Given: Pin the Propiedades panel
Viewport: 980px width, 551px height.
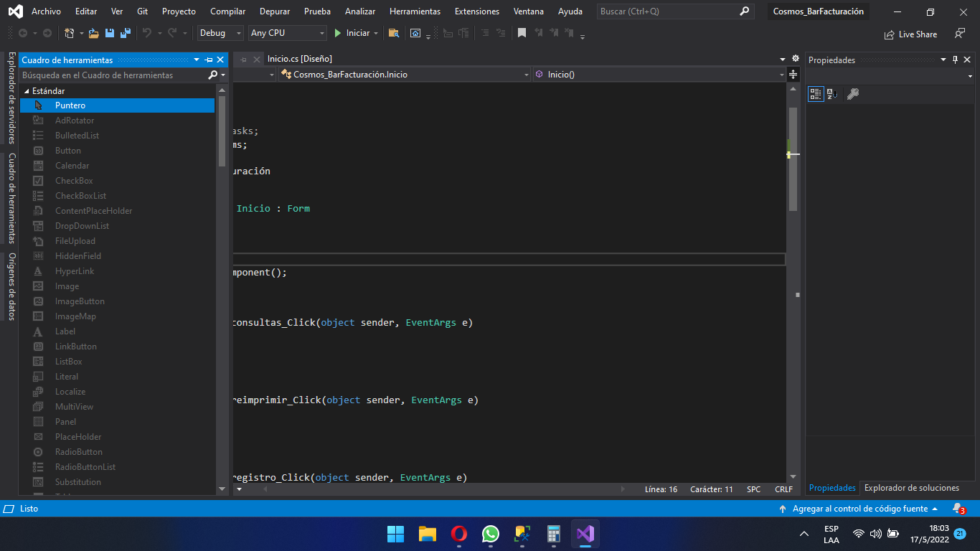Looking at the screenshot, I should click(955, 60).
